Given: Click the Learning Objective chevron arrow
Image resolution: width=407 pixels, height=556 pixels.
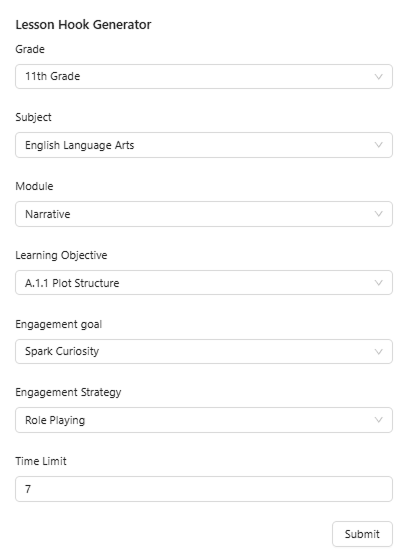Looking at the screenshot, I should click(379, 283).
